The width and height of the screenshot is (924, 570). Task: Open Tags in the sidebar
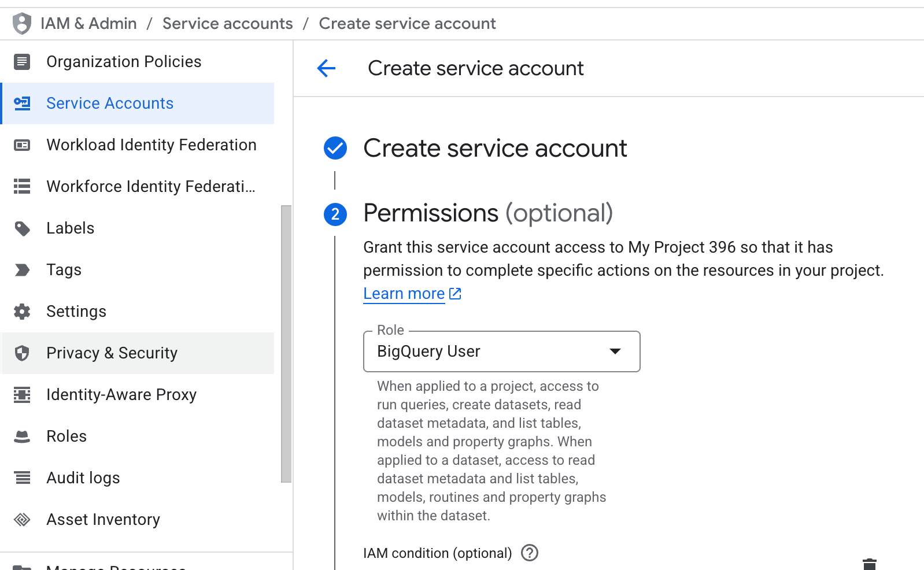pos(138,270)
